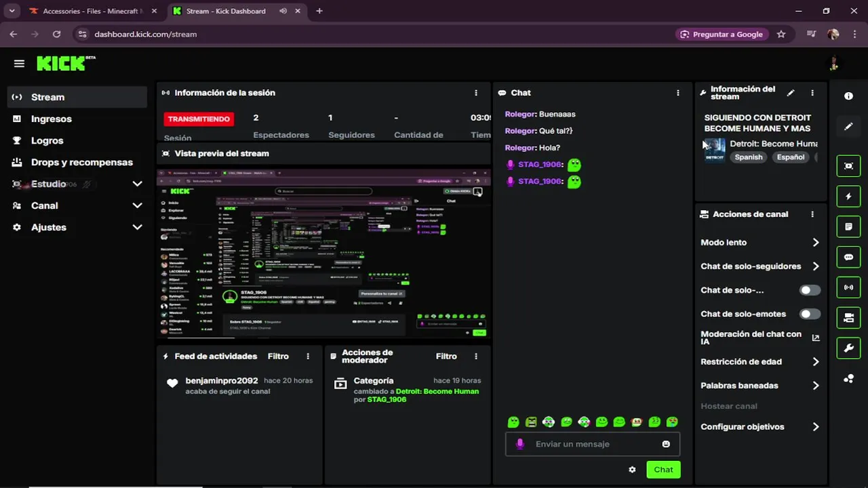The height and width of the screenshot is (488, 868).
Task: Open Palabras baneadas options arrow
Action: (816, 386)
